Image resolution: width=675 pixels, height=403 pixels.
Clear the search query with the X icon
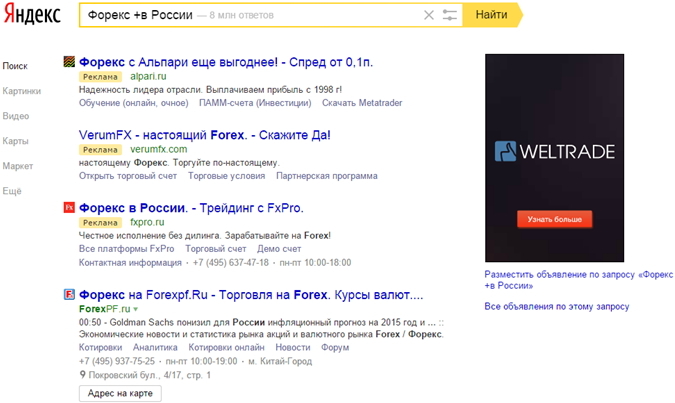point(428,15)
